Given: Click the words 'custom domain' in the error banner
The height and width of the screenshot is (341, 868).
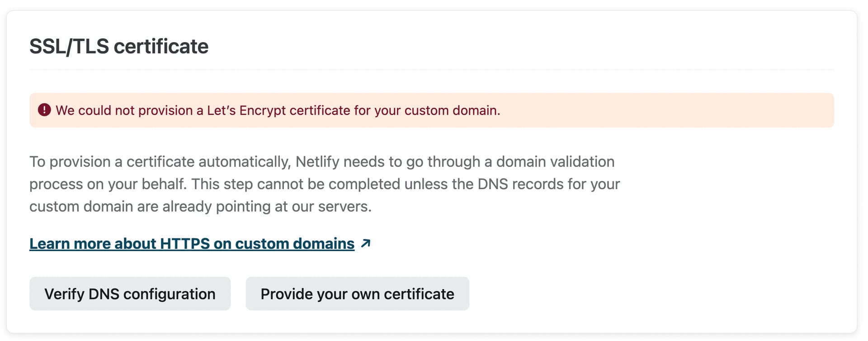Looking at the screenshot, I should 452,110.
